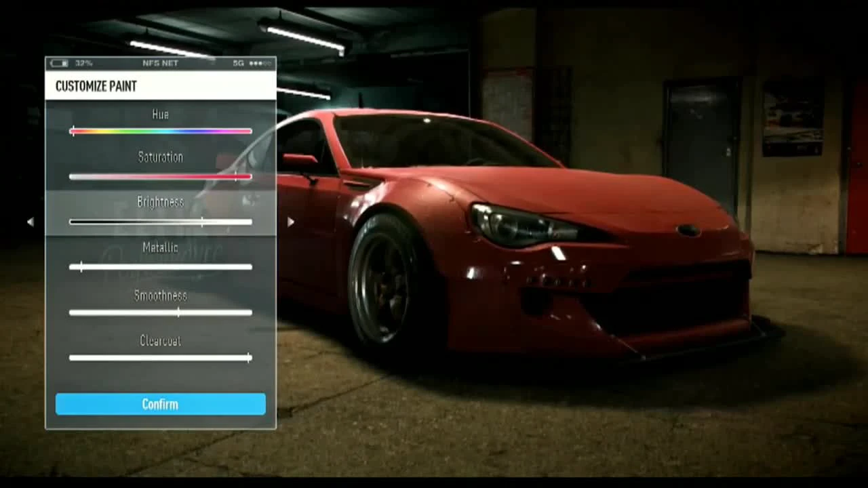This screenshot has height=488, width=868.
Task: Click the NFS NET carrier label
Action: pyautogui.click(x=160, y=63)
